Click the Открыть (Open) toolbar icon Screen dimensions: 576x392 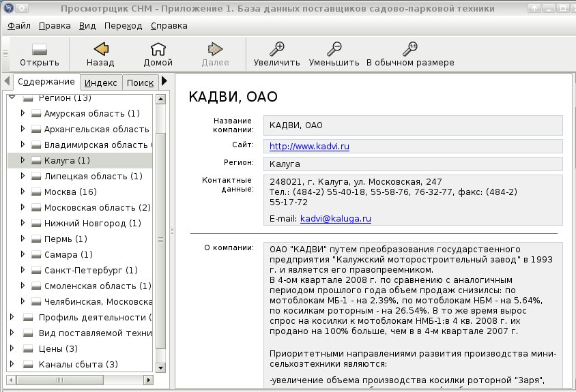[40, 49]
